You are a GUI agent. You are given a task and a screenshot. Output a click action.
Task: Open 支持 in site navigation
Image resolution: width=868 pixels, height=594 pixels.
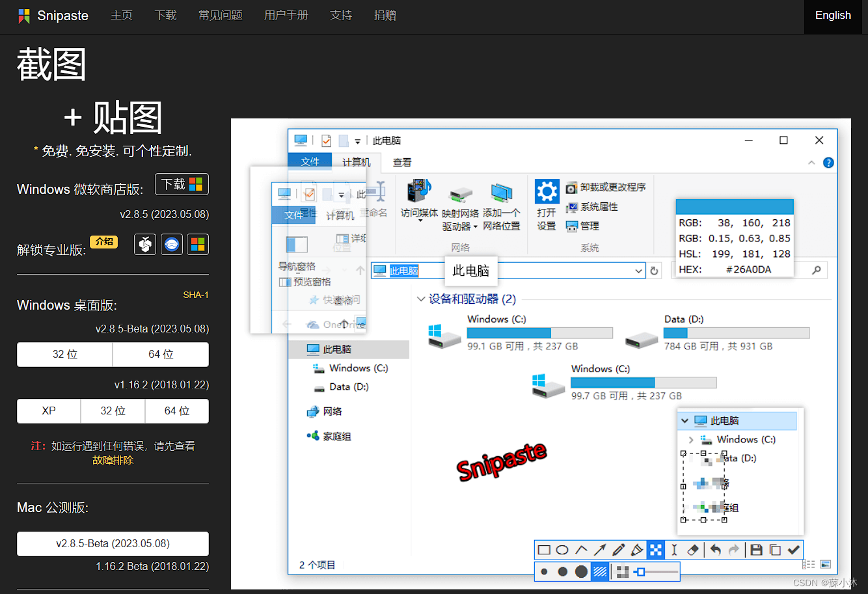point(341,15)
